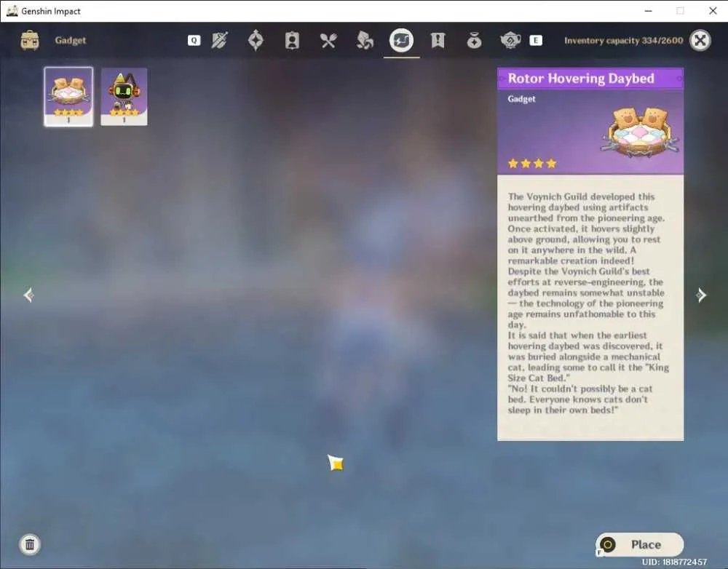Click the E key next-tab indicator
The width and height of the screenshot is (728, 569).
pyautogui.click(x=536, y=40)
